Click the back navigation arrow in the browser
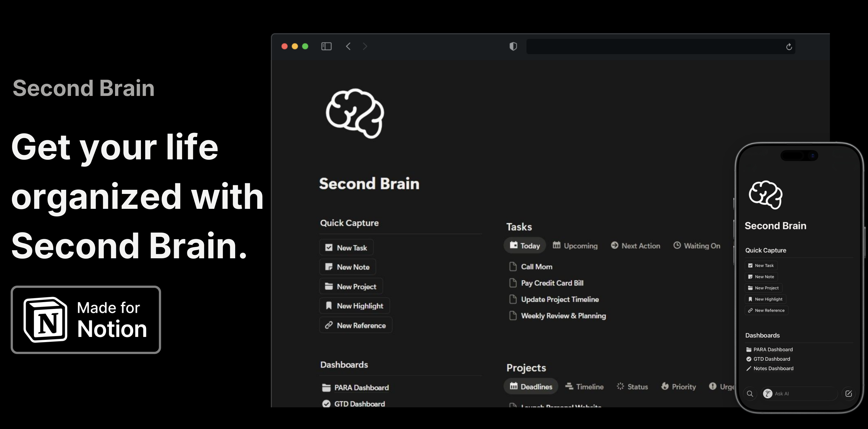The width and height of the screenshot is (868, 429). click(x=348, y=46)
